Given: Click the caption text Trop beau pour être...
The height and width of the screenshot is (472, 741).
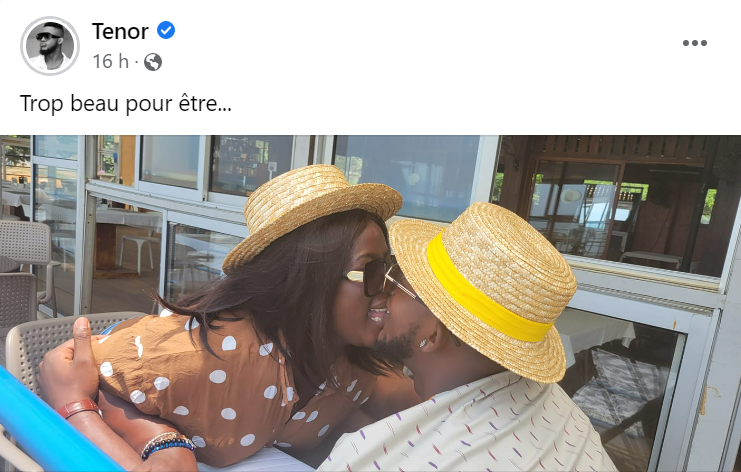Looking at the screenshot, I should pyautogui.click(x=126, y=103).
